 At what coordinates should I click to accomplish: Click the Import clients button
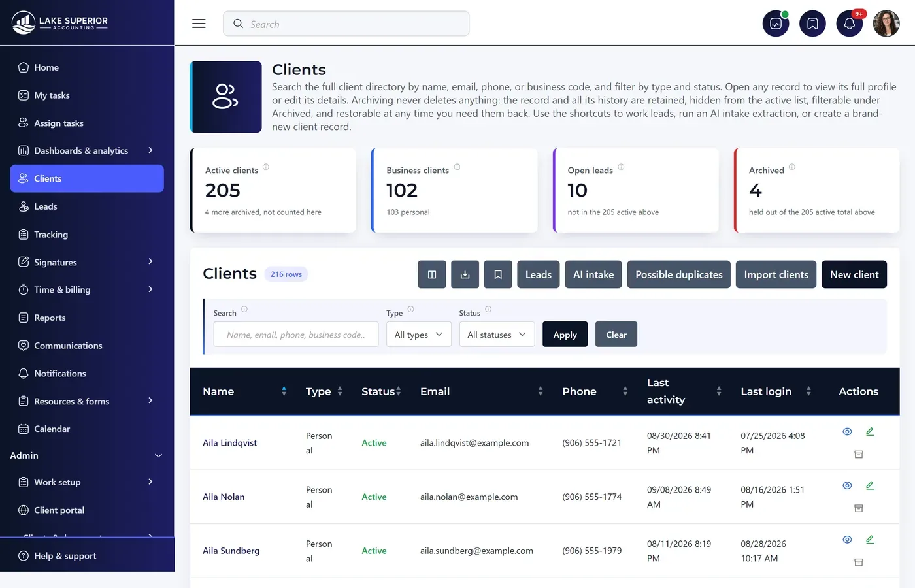point(776,274)
